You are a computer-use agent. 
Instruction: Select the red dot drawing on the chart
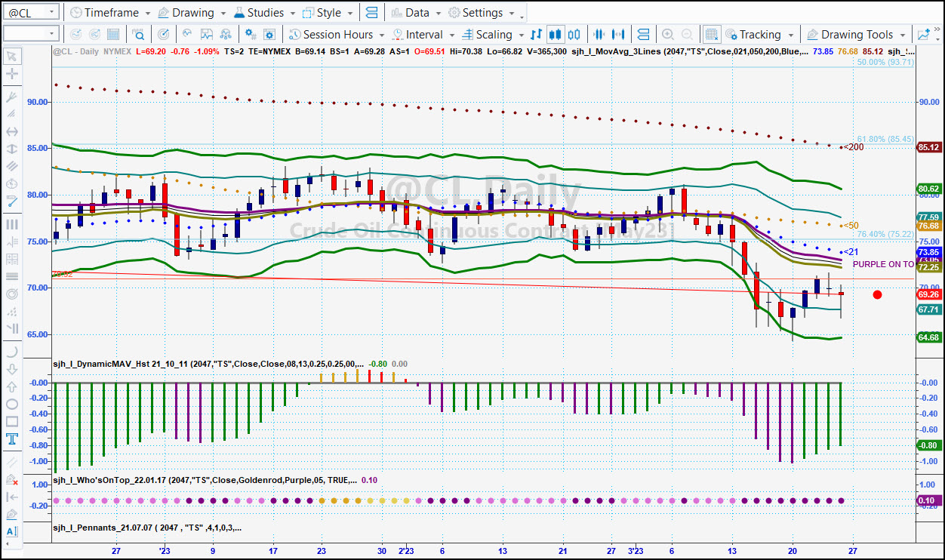click(x=877, y=294)
